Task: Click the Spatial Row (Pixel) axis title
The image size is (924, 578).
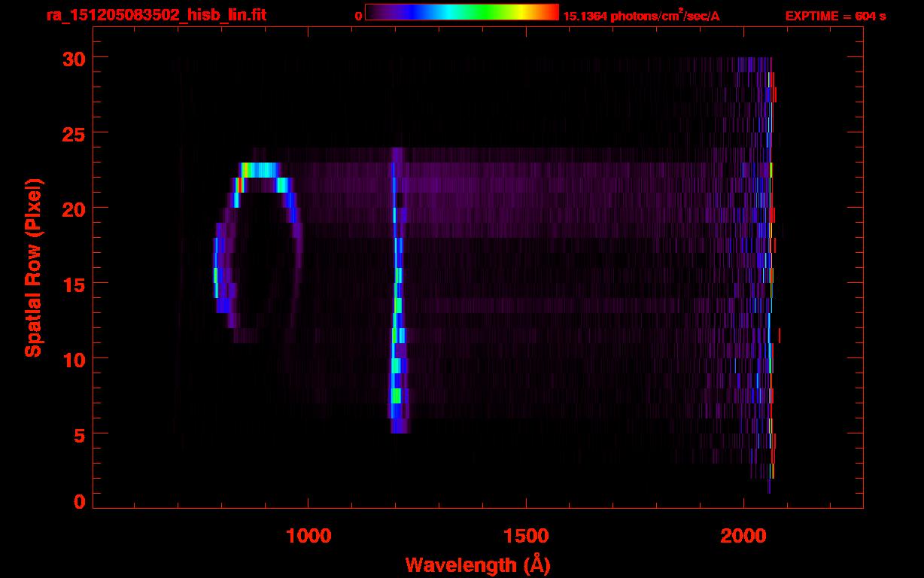Action: pos(33,267)
